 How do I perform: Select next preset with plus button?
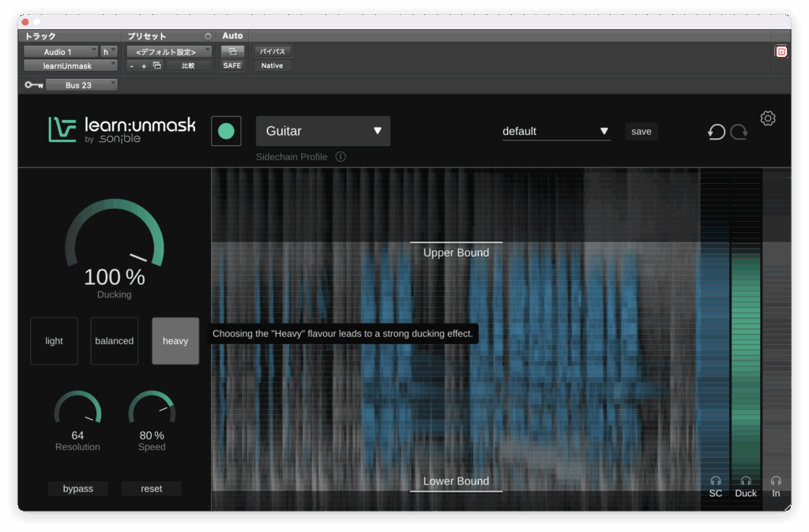(144, 66)
